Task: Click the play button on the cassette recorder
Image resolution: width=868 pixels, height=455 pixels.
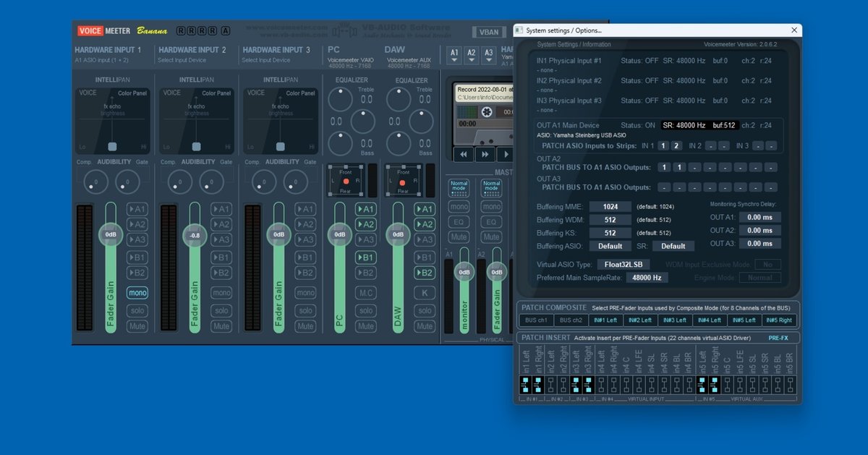Action: coord(505,153)
